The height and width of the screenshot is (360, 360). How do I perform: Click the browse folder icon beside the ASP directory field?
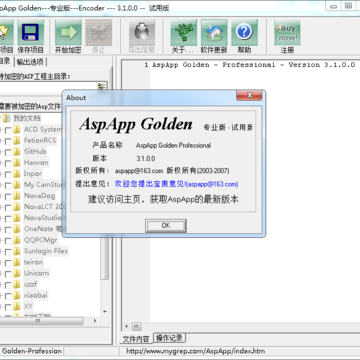coord(101,87)
